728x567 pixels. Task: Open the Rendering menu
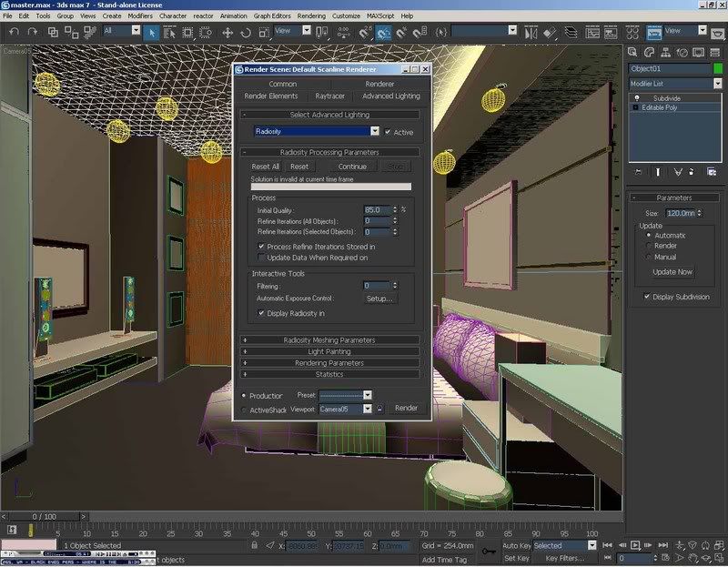click(311, 15)
